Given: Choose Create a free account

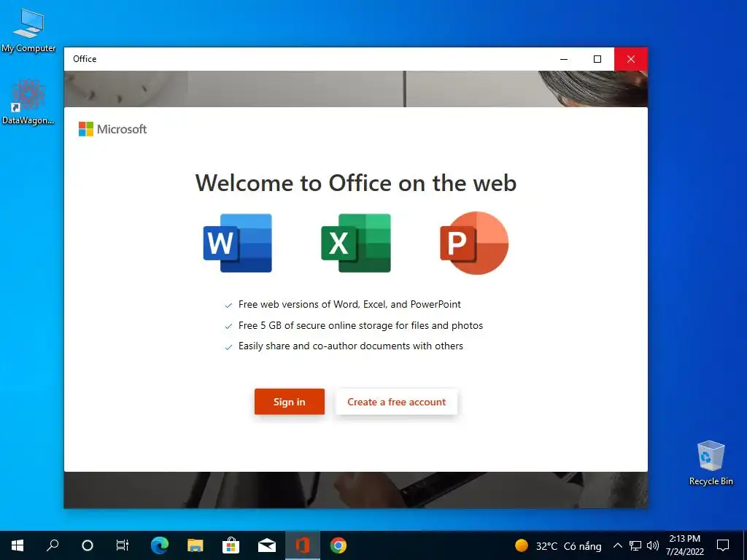Looking at the screenshot, I should tap(396, 402).
